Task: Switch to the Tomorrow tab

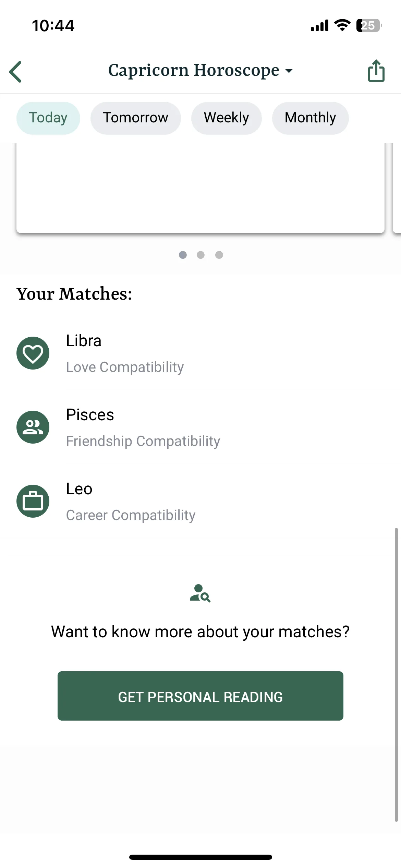Action: click(x=136, y=118)
